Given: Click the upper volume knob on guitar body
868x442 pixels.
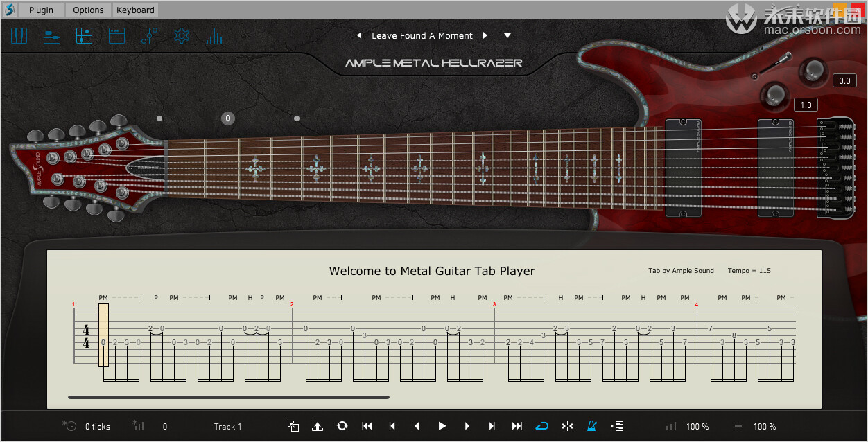Looking at the screenshot, I should pos(813,70).
